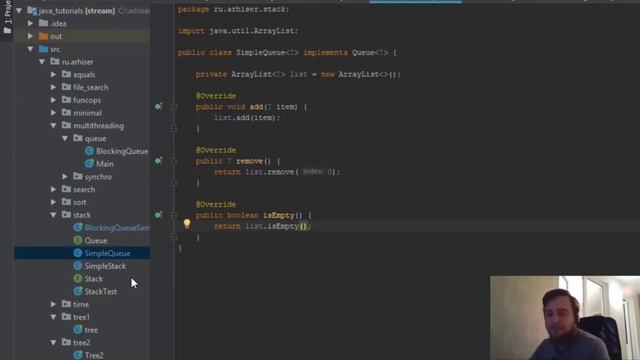Viewport: 640px width, 360px height.
Task: Collapse the multithreading package arrow
Action: (53, 126)
